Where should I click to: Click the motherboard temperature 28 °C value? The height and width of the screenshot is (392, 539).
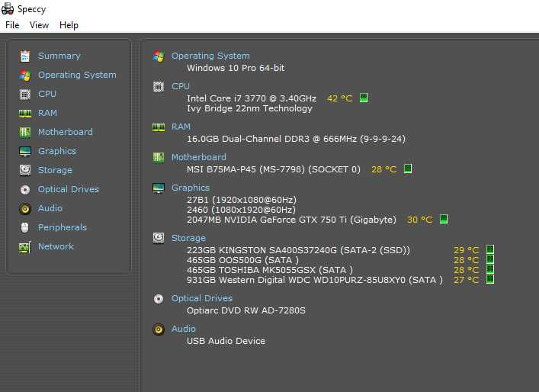click(x=384, y=169)
